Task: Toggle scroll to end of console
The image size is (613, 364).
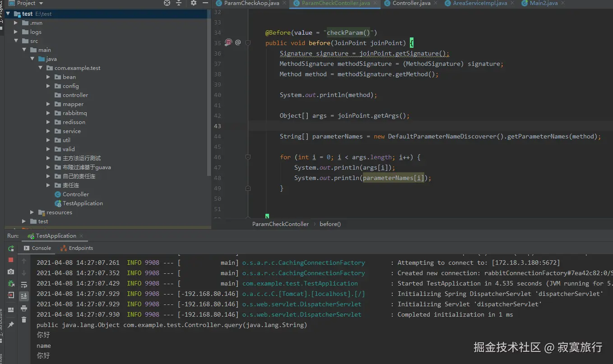Action: click(24, 296)
